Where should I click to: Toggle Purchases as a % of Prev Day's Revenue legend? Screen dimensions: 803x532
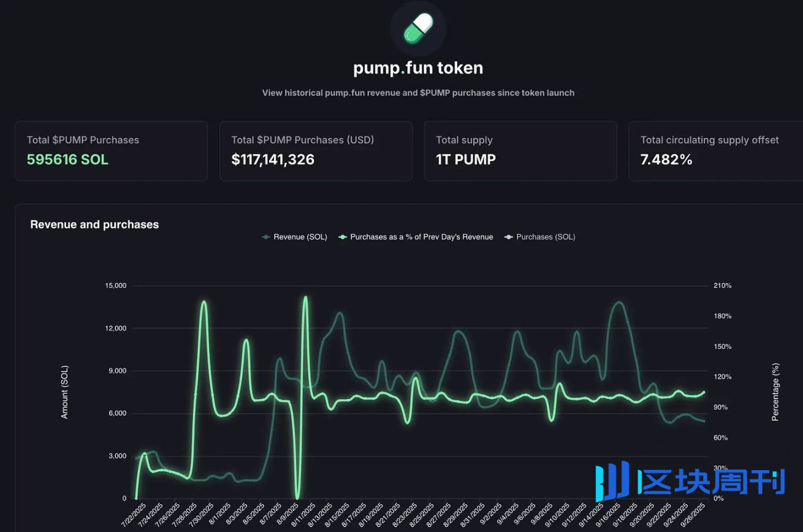[416, 237]
